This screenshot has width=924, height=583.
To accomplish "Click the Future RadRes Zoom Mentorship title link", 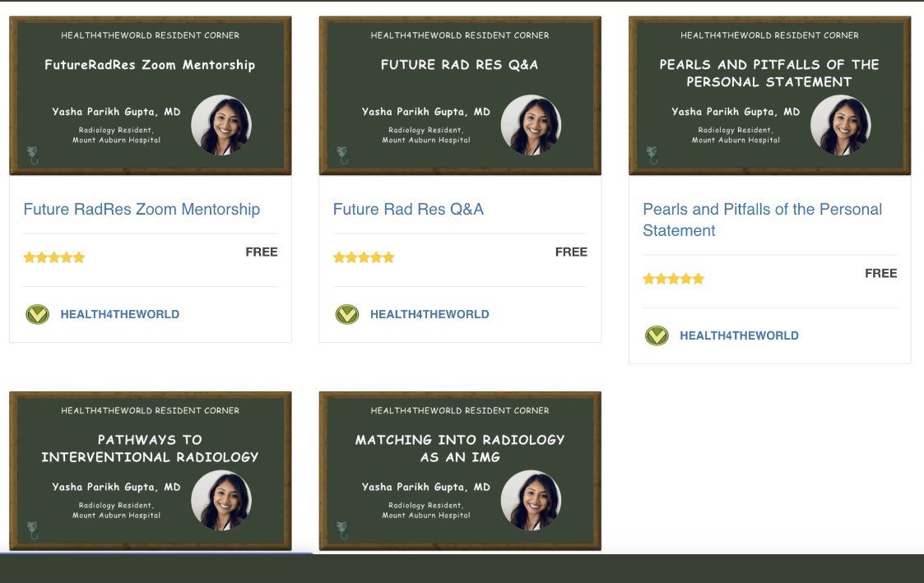I will [142, 209].
